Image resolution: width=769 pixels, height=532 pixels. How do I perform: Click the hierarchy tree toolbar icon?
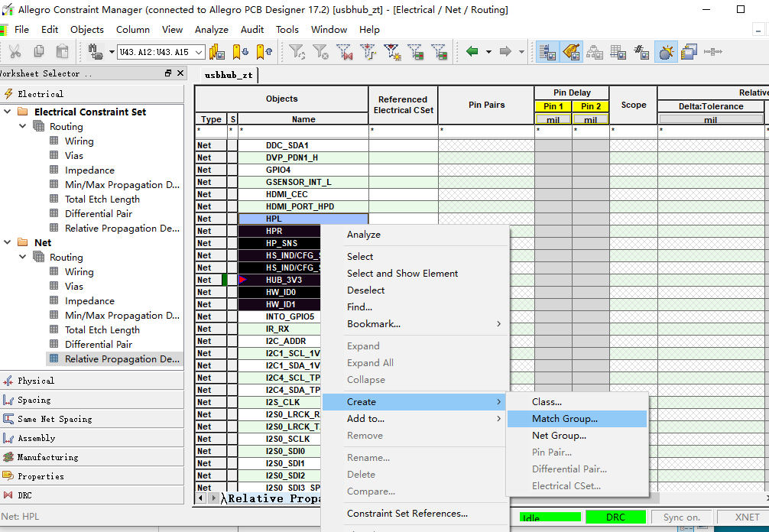pyautogui.click(x=595, y=51)
